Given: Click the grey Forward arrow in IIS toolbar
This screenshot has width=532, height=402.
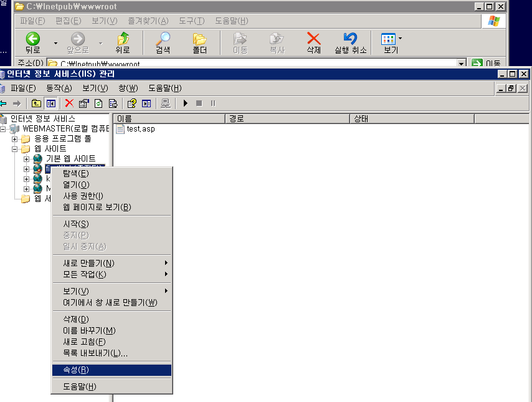Looking at the screenshot, I should [x=17, y=103].
